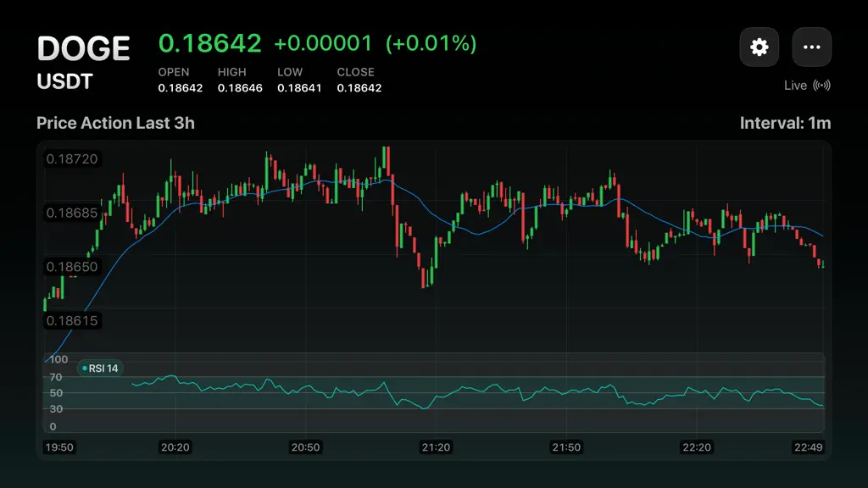
Task: Click the OPEN label
Action: [x=174, y=72]
